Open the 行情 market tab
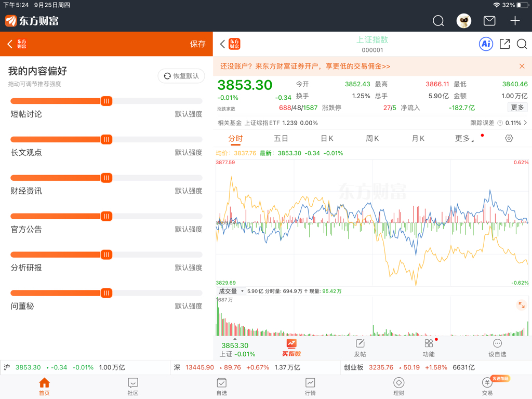 [310, 387]
